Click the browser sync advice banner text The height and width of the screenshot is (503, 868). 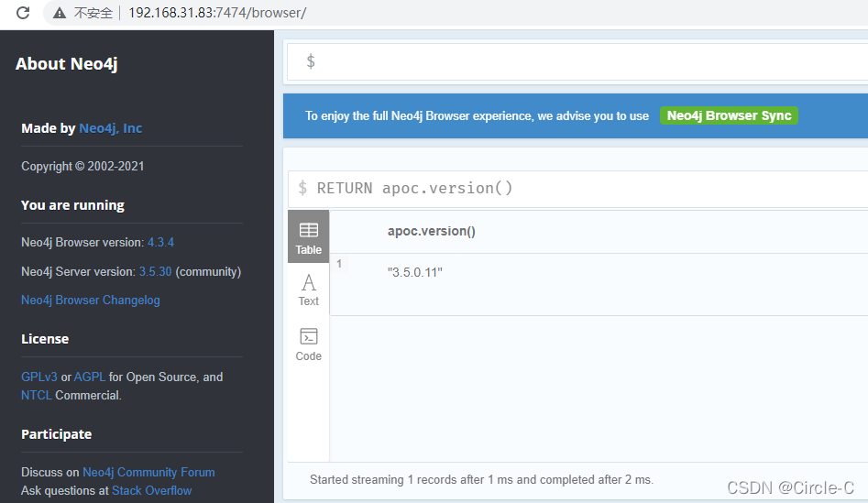[x=477, y=116]
